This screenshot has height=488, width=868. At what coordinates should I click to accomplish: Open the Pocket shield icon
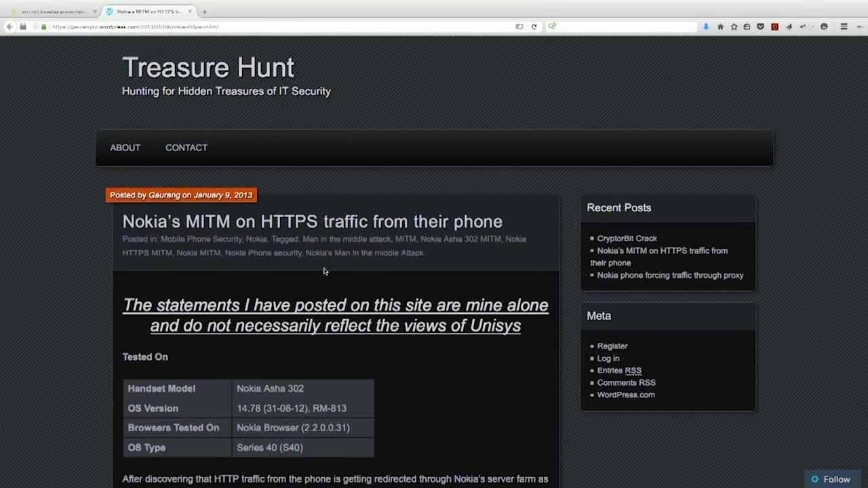point(760,26)
